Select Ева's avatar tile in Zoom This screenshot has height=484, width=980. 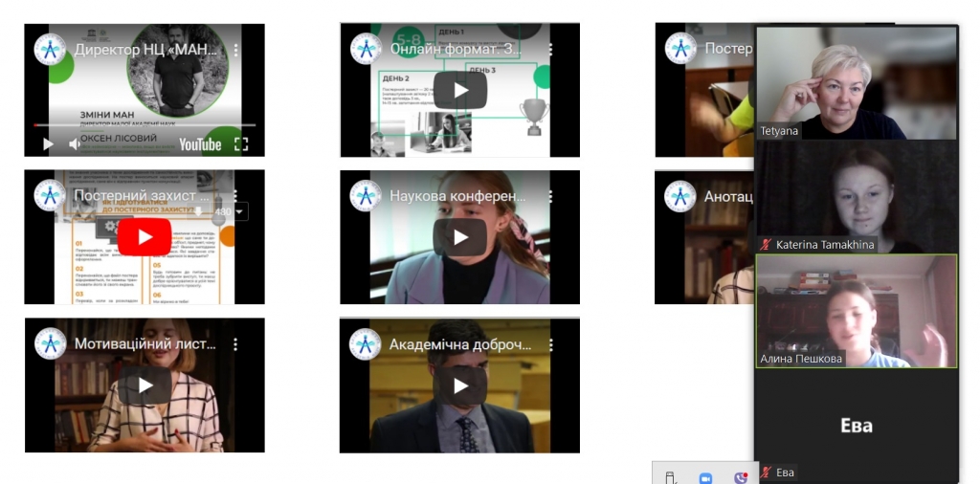(857, 426)
